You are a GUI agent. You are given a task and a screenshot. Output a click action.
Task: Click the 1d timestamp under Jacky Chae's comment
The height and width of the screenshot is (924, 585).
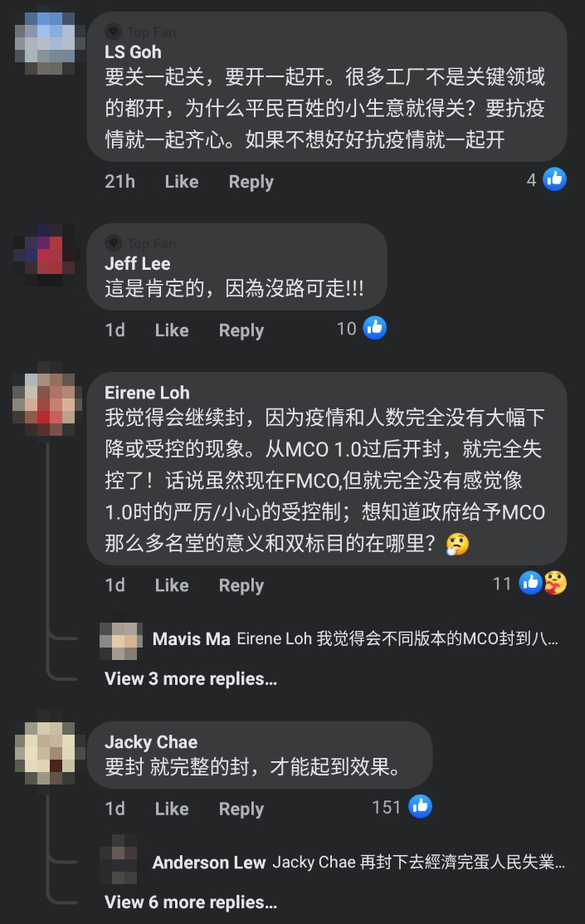pyautogui.click(x=115, y=809)
